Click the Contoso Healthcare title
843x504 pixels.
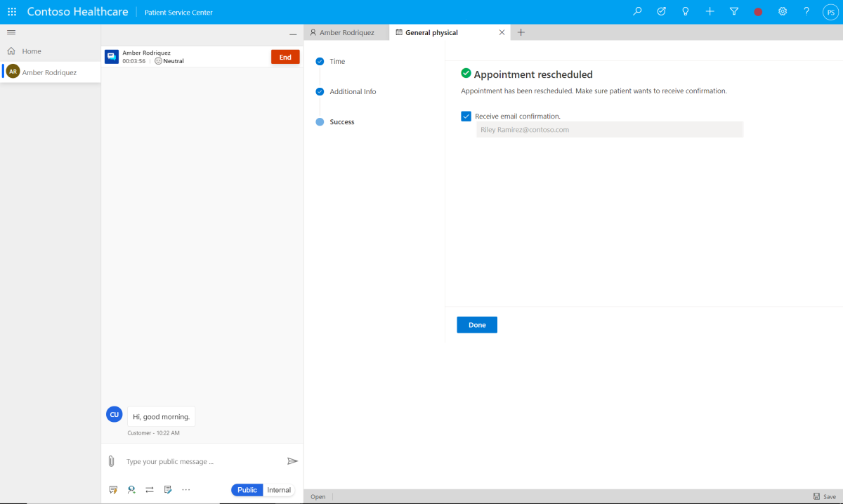coord(77,12)
